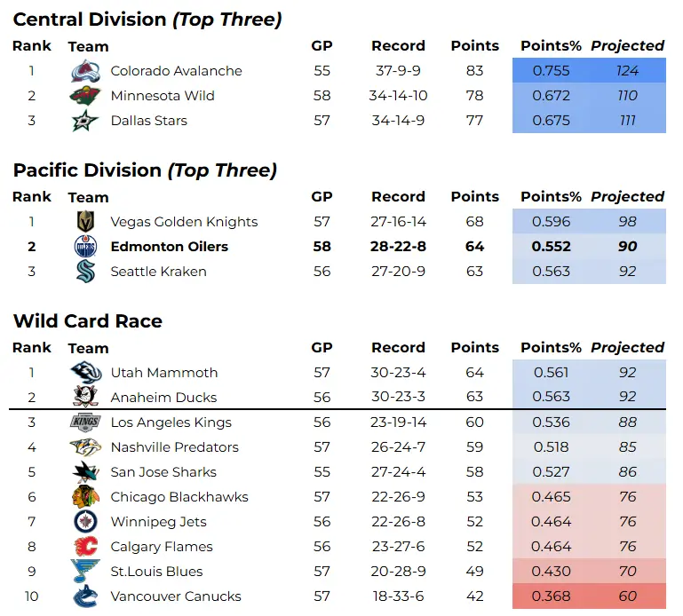Click the Projected column header in Central Division
This screenshot has height=616, width=683.
[x=627, y=45]
